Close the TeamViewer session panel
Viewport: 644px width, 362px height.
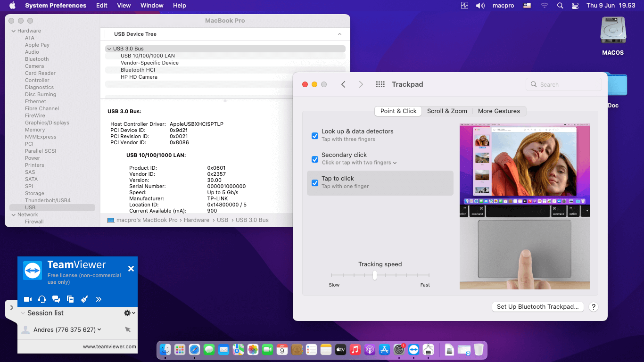[x=131, y=269]
